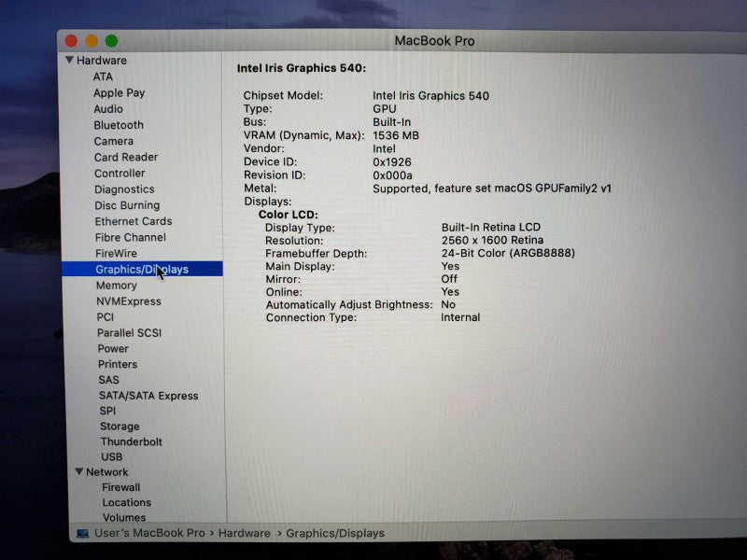Select Fibre Channel entry
The width and height of the screenshot is (747, 560).
click(131, 237)
